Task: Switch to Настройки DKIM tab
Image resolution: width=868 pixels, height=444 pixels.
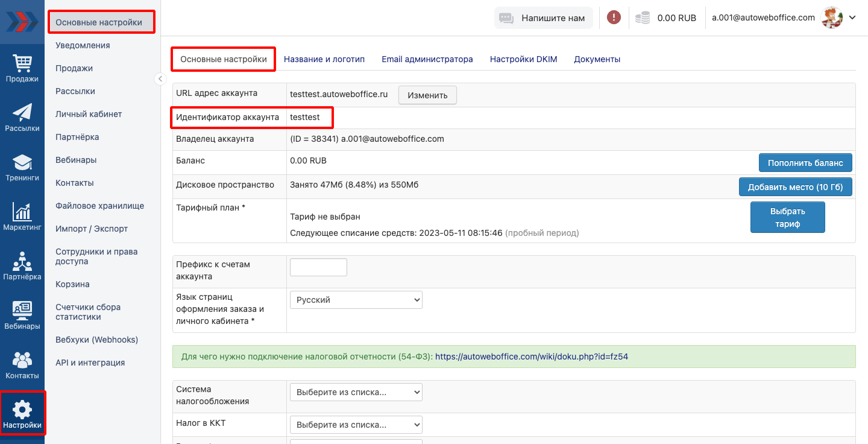Action: (523, 59)
